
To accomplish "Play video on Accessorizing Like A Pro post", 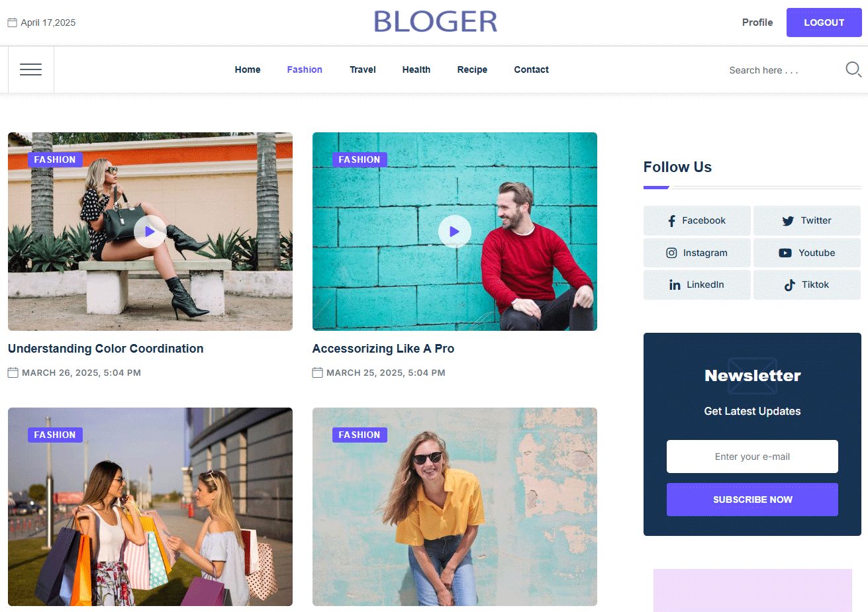I will point(455,232).
